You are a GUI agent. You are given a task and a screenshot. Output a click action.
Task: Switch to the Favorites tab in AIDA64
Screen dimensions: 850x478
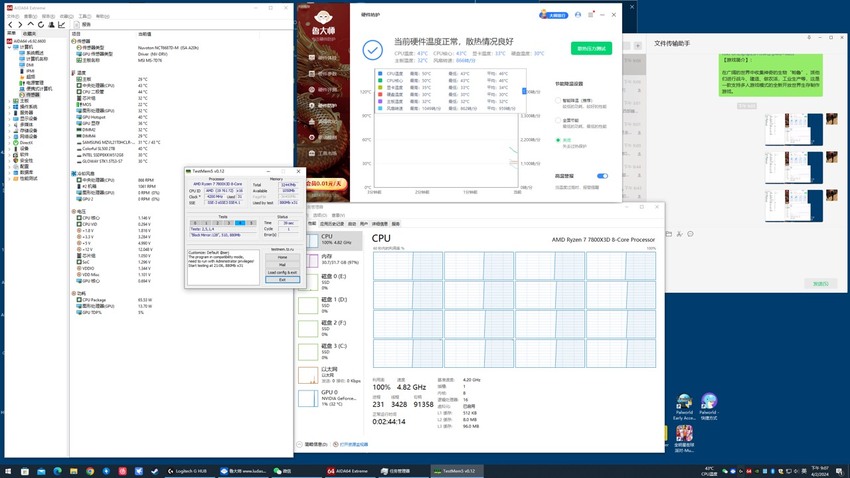(29, 34)
